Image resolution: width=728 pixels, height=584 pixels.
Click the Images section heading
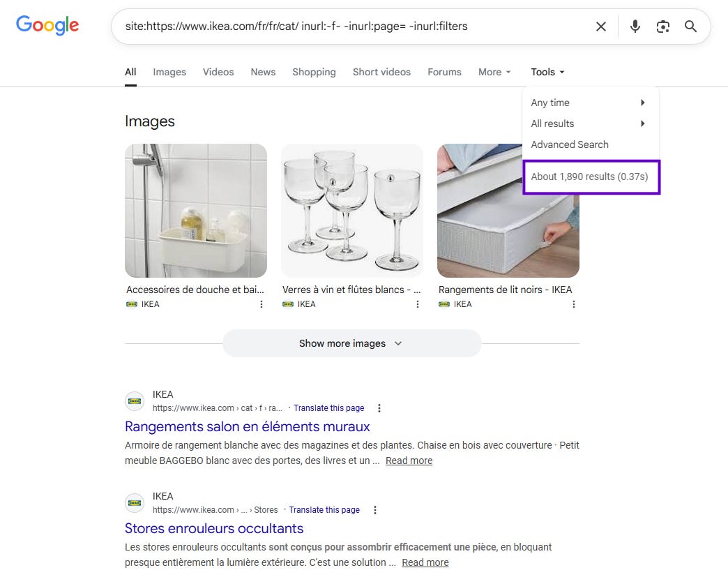pyautogui.click(x=149, y=121)
